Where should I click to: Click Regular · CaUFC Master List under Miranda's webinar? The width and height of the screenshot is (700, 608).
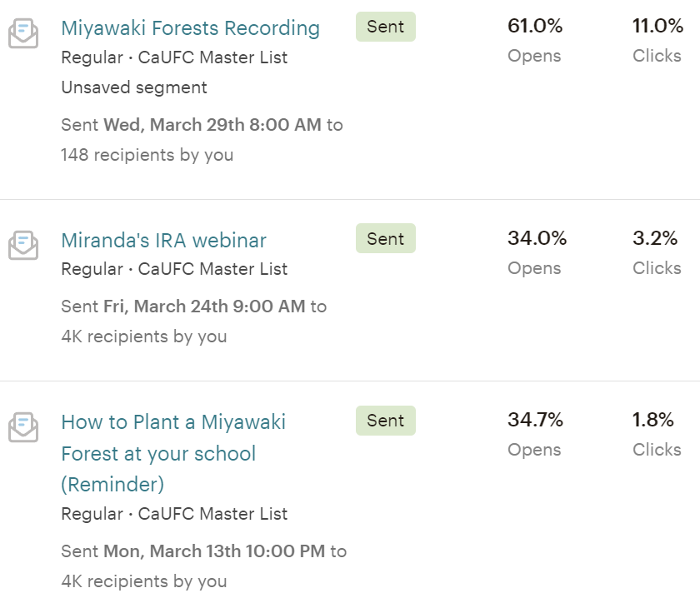pos(174,269)
